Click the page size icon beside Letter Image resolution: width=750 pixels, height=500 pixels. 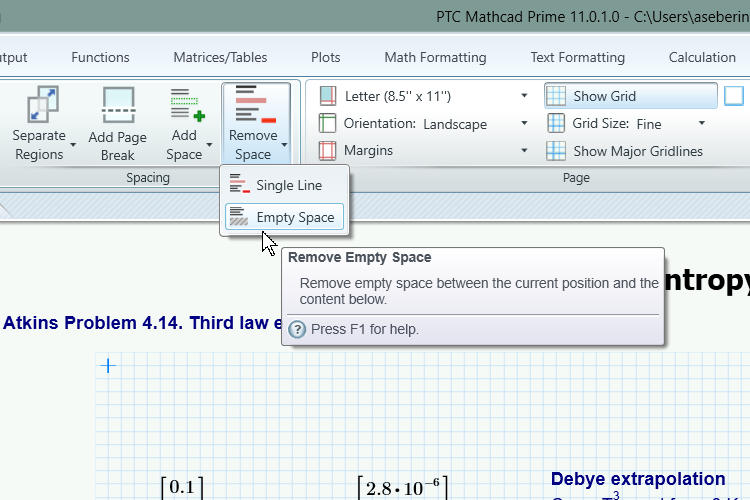pyautogui.click(x=328, y=96)
